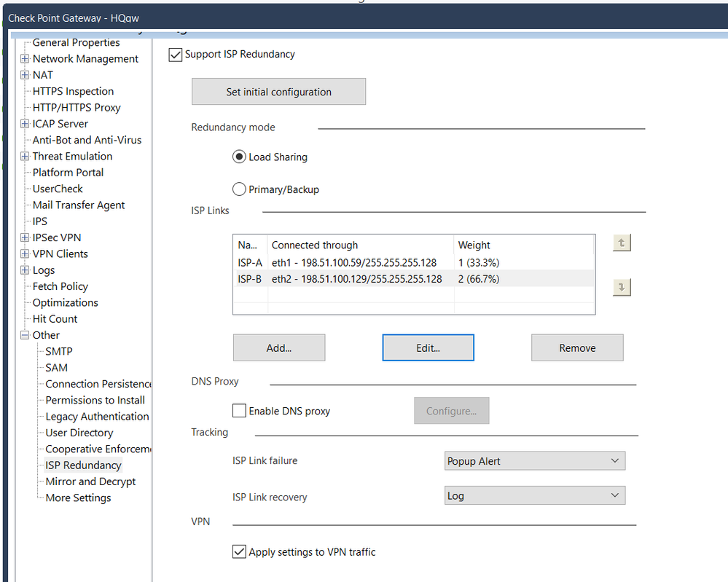The image size is (728, 582).
Task: Open Anti-Bot and Anti-Virus page
Action: pos(87,140)
